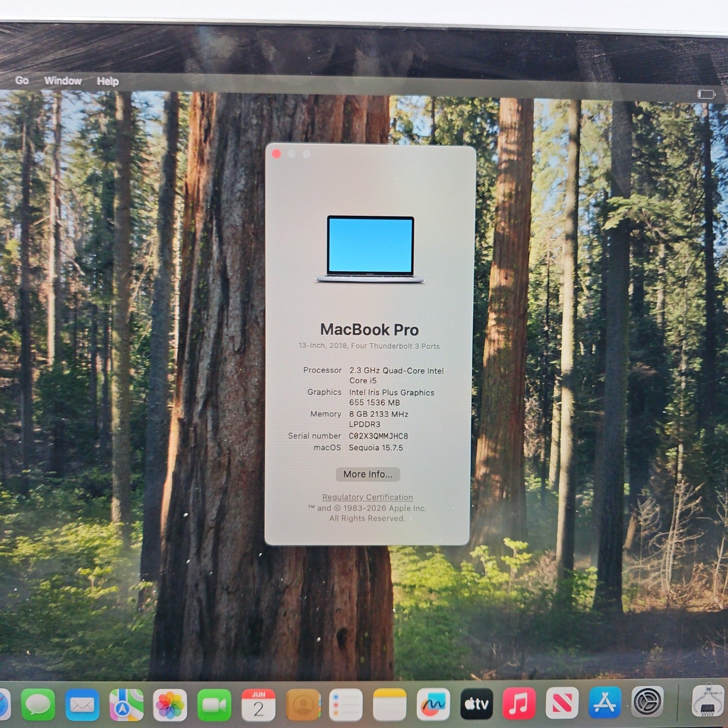This screenshot has width=728, height=728.
Task: Click the "Graphics" label
Action: pos(324,392)
